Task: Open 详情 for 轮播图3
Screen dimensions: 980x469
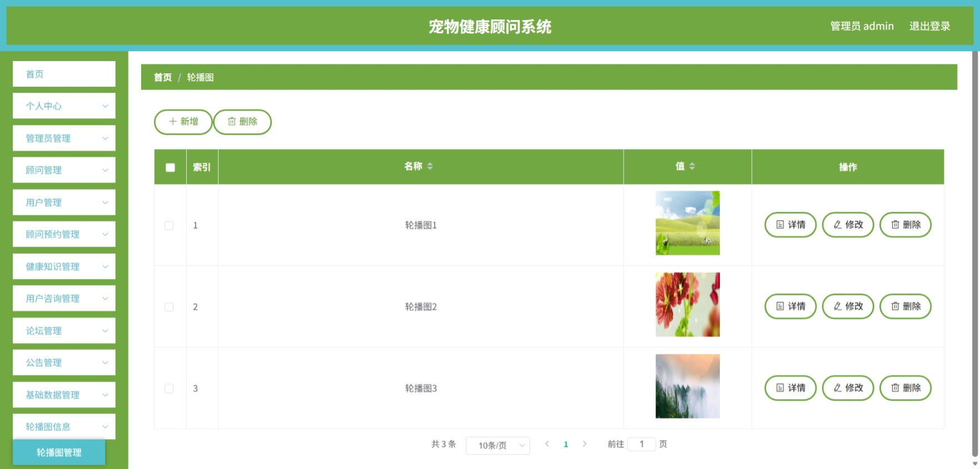Action: point(790,388)
